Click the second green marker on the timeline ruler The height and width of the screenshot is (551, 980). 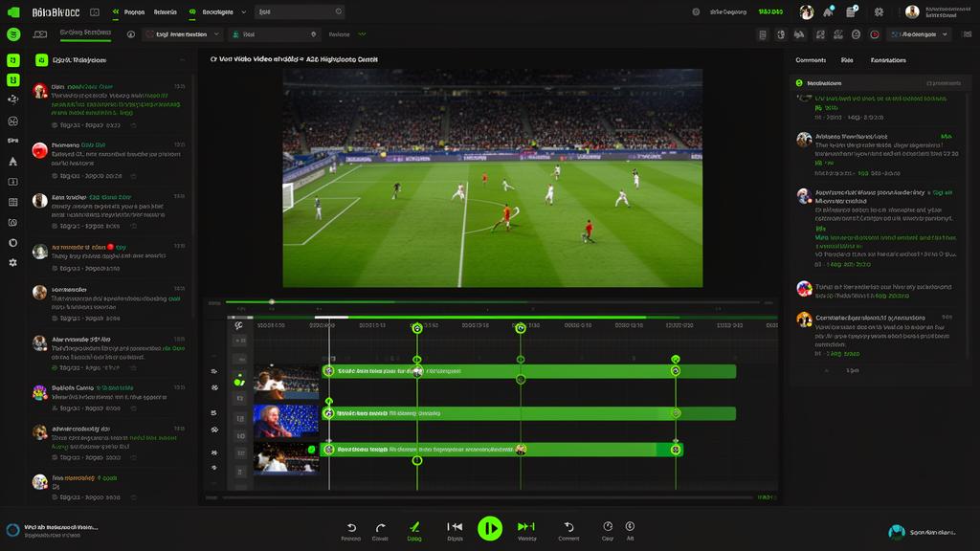[x=521, y=329]
